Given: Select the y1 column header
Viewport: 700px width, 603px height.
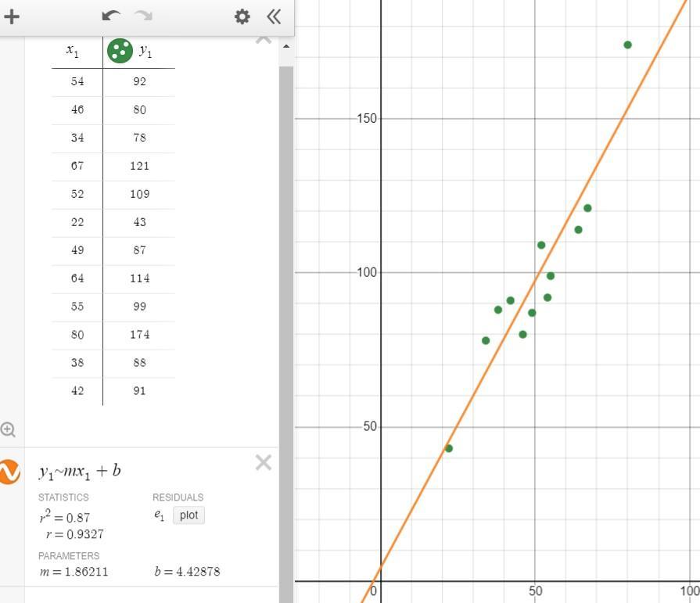Looking at the screenshot, I should click(x=145, y=51).
